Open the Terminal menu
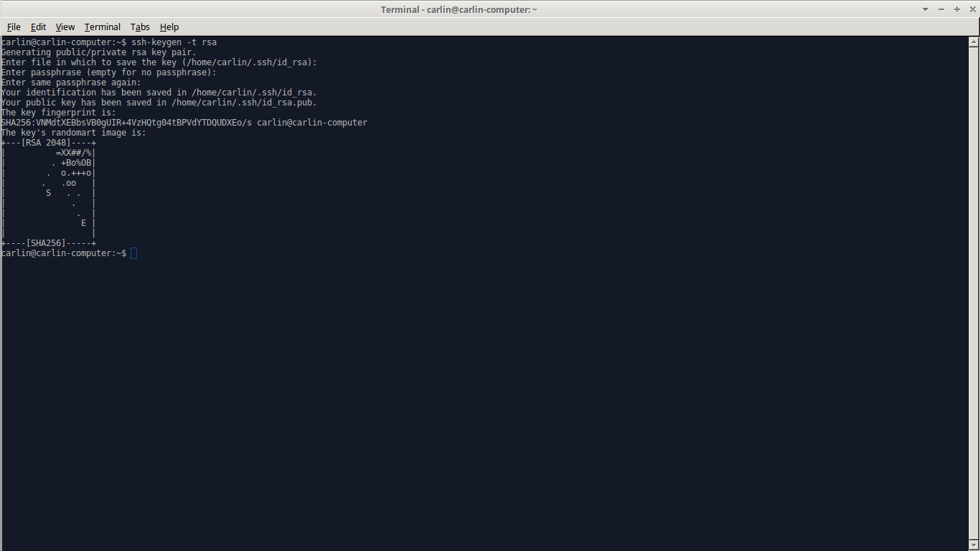Viewport: 980px width, 551px height. [102, 27]
